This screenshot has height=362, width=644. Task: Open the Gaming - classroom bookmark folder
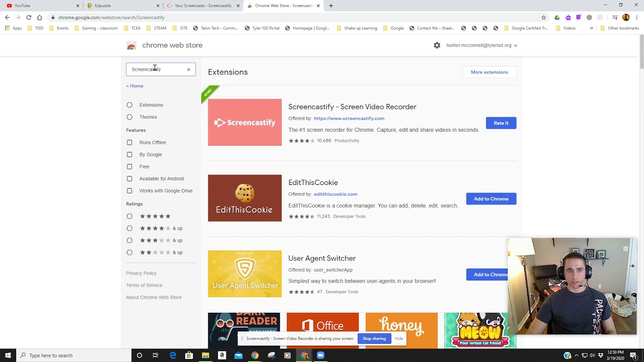pos(96,28)
